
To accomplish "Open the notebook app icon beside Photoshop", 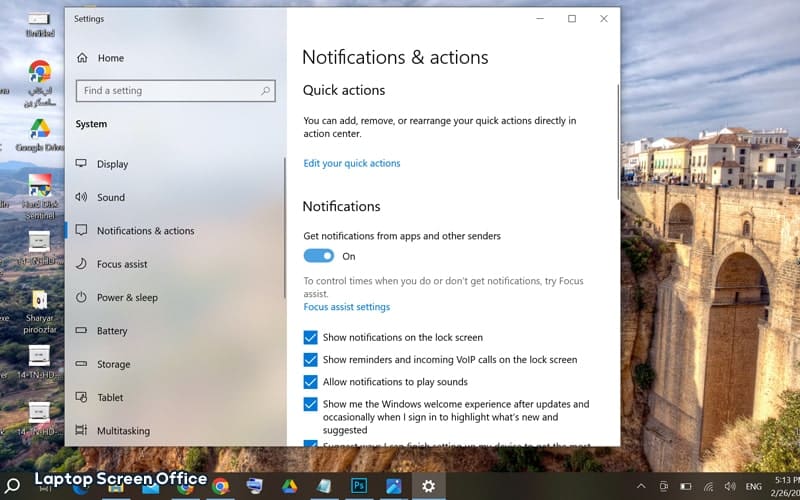I will (324, 486).
